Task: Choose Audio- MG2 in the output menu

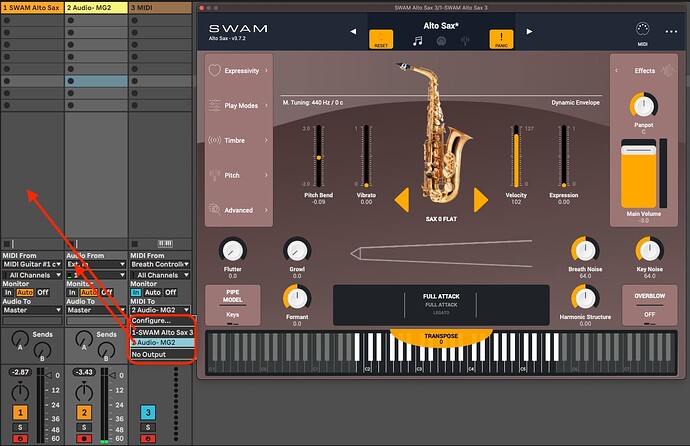Action: (162, 342)
